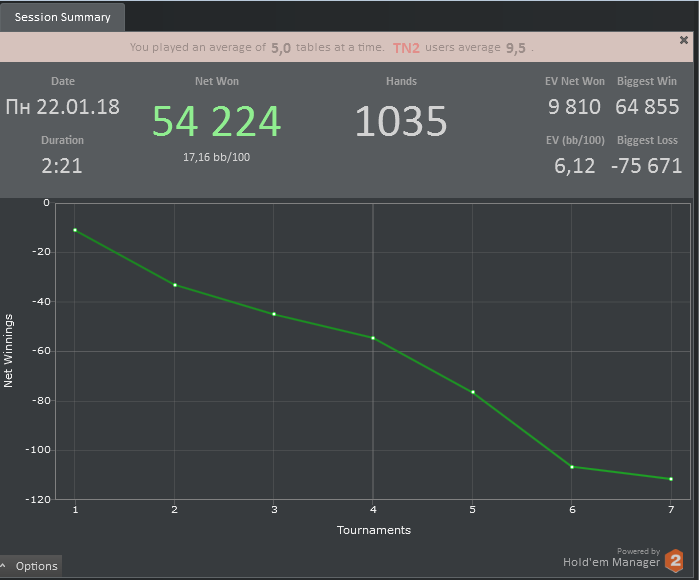Viewport: 699px width, 580px height.
Task: Click the graph data point for tournament 1
Action: (75, 230)
